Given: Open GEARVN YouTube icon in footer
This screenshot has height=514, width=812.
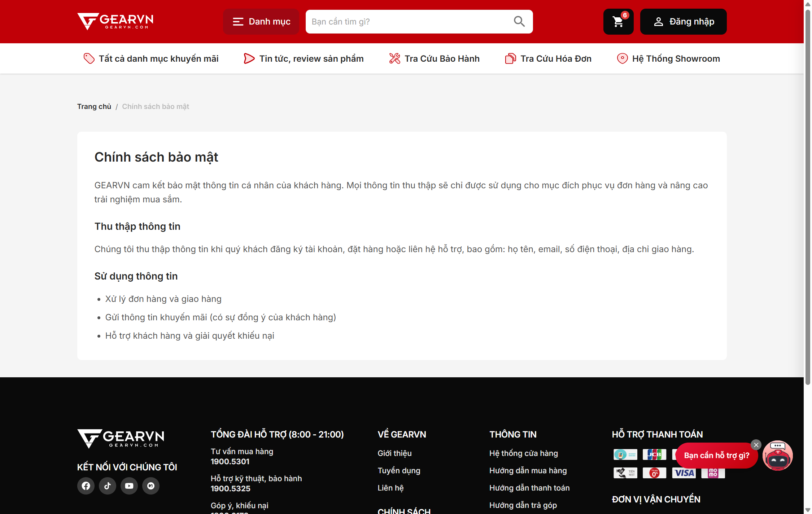Looking at the screenshot, I should [x=129, y=486].
